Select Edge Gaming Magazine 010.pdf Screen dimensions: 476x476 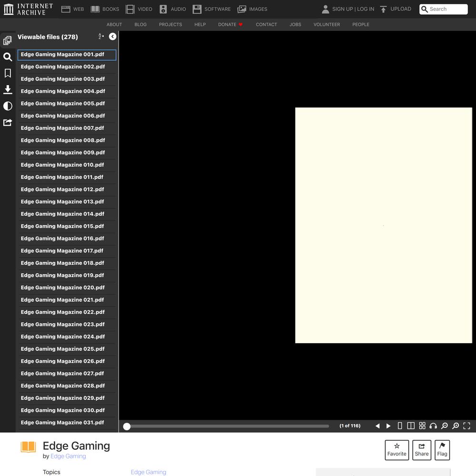pyautogui.click(x=67, y=165)
